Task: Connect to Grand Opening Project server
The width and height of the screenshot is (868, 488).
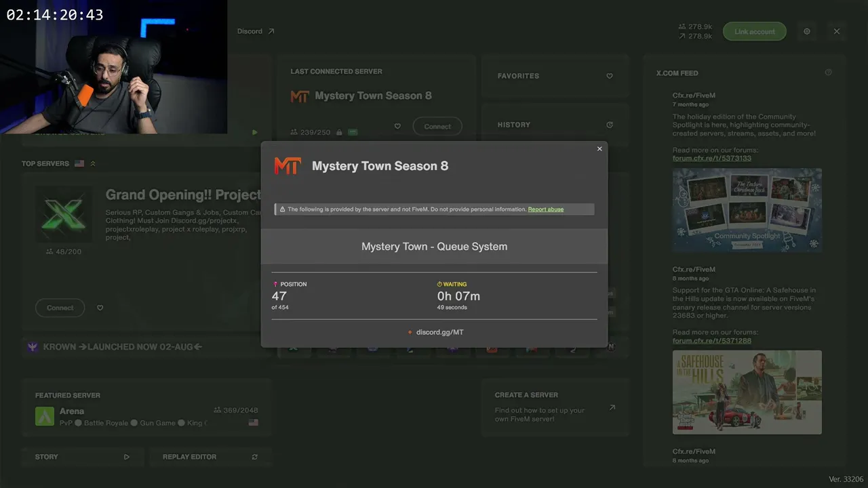Action: [x=60, y=308]
